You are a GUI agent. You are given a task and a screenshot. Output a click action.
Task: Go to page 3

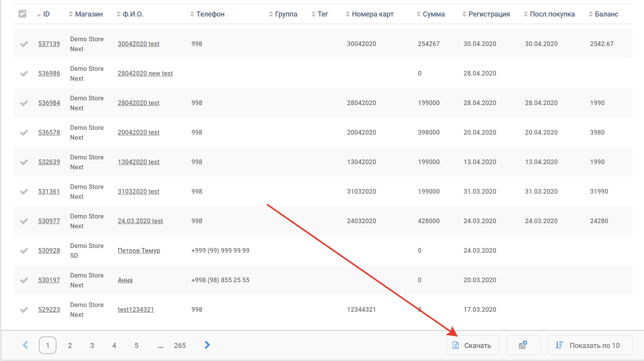[92, 345]
